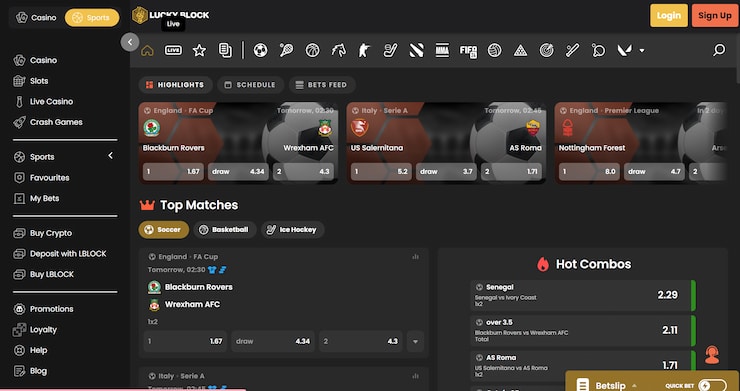The width and height of the screenshot is (740, 391).
Task: Bet Nottingham Forest win 8.0
Action: click(589, 171)
